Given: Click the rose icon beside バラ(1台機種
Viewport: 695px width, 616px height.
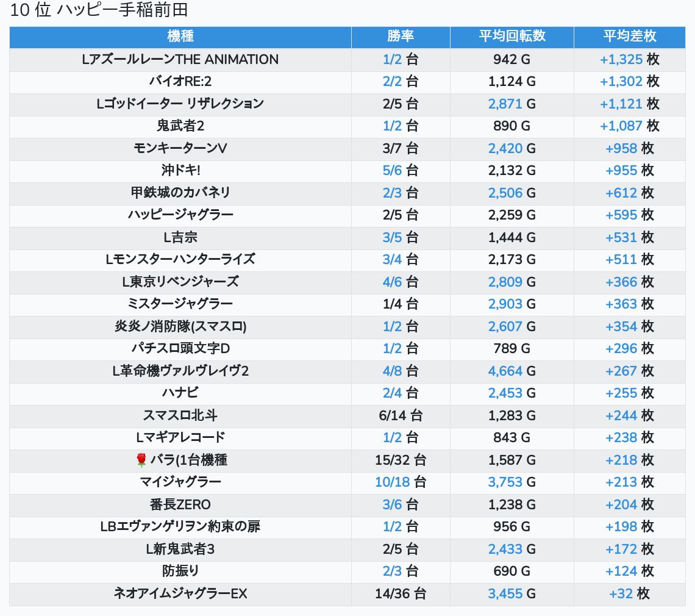Looking at the screenshot, I should point(141,460).
